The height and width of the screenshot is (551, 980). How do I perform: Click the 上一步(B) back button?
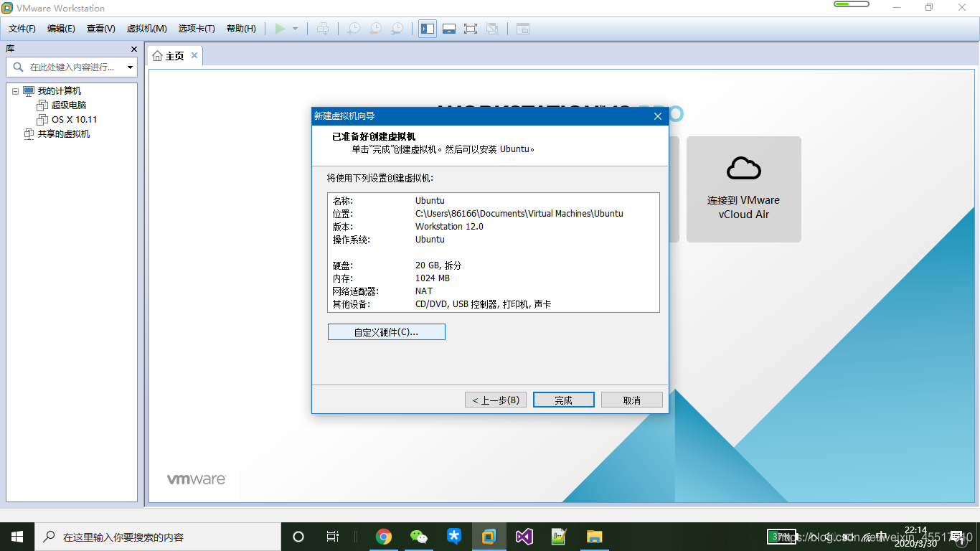[496, 400]
